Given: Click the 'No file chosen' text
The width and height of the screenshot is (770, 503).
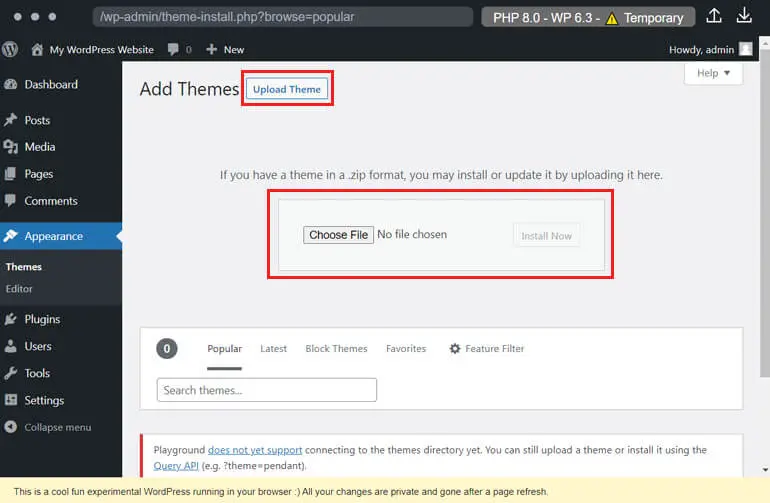Looking at the screenshot, I should pos(412,234).
